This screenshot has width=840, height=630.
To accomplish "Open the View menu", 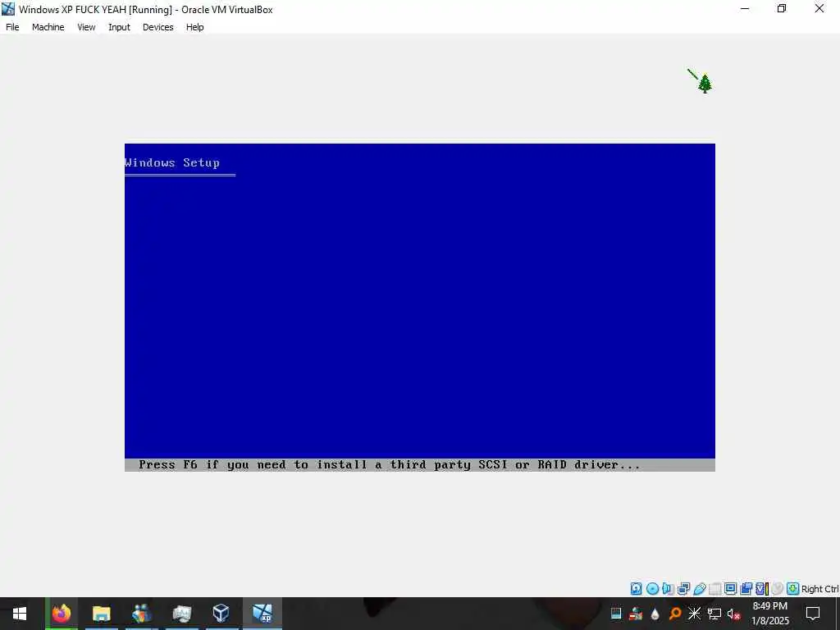I will [x=86, y=27].
